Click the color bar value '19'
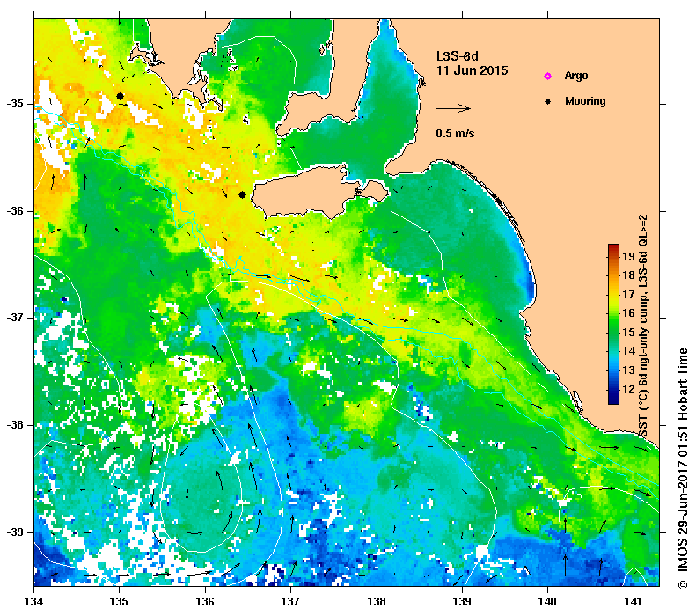The height and width of the screenshot is (616, 696). pos(628,256)
